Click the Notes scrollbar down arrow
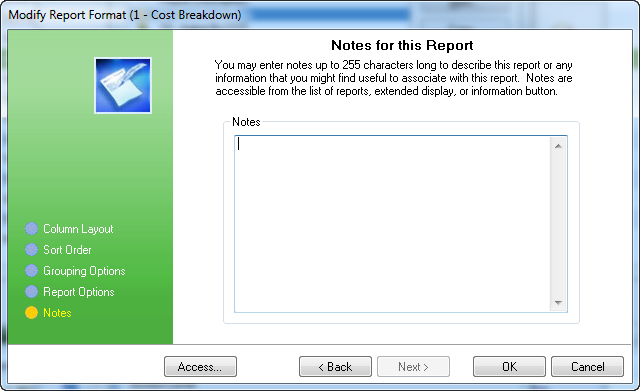The width and height of the screenshot is (640, 391). (x=558, y=302)
